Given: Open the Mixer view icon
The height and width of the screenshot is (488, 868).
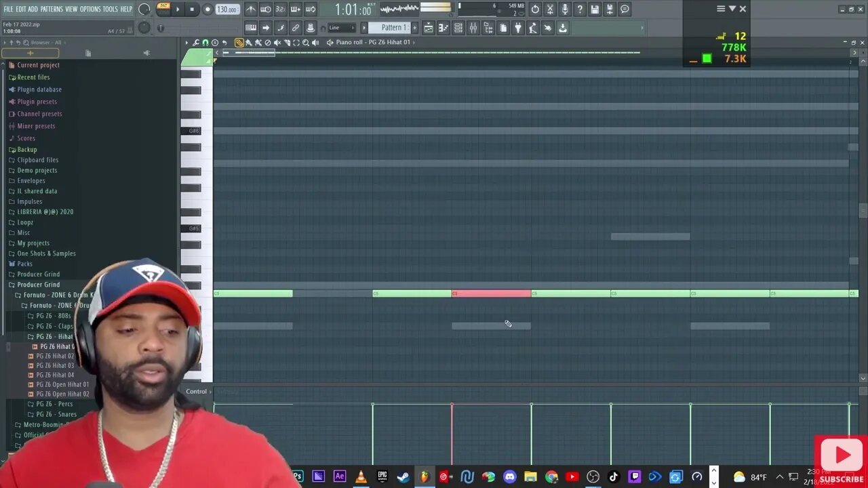Looking at the screenshot, I should click(x=473, y=28).
